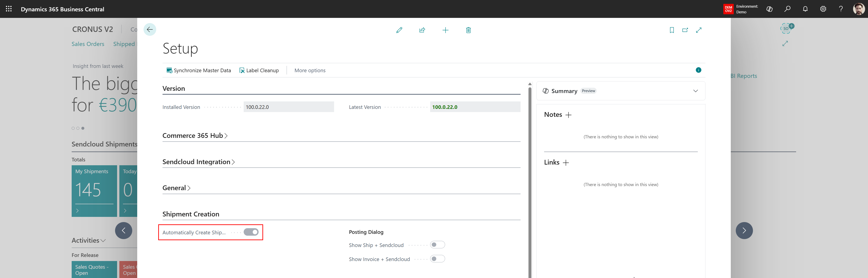The height and width of the screenshot is (278, 868).
Task: Click the back arrow button
Action: click(x=150, y=29)
